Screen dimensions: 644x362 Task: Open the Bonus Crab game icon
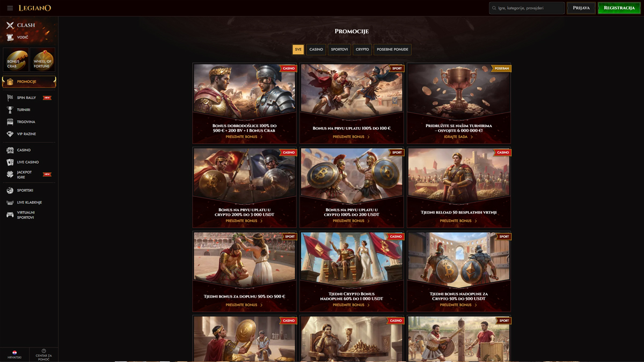tap(16, 60)
